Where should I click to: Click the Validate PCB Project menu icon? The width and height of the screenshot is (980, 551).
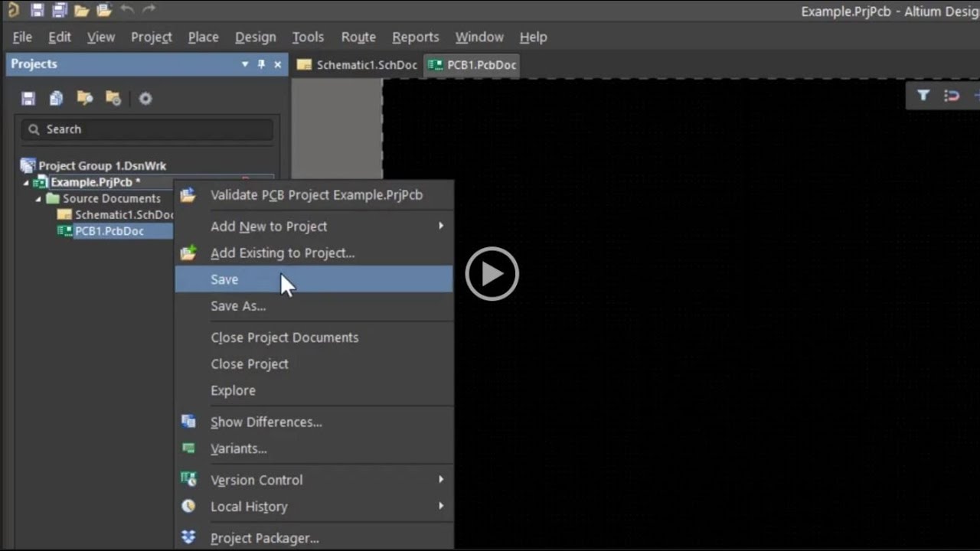[188, 195]
